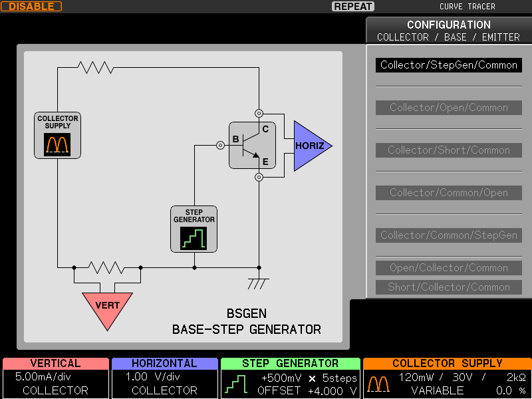
Task: Select Collector/Common/Open configuration
Action: [x=448, y=193]
